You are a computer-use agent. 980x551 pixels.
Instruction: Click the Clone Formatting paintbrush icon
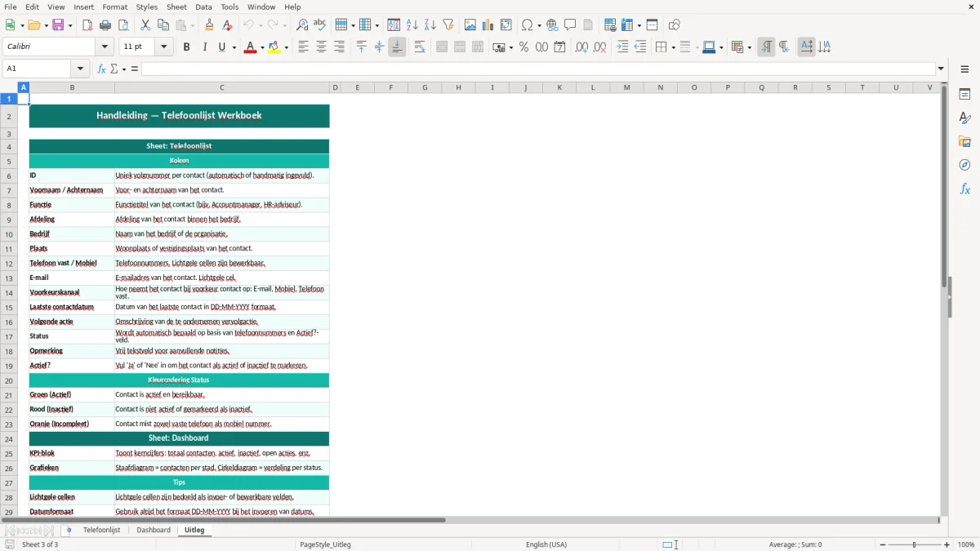[x=209, y=25]
